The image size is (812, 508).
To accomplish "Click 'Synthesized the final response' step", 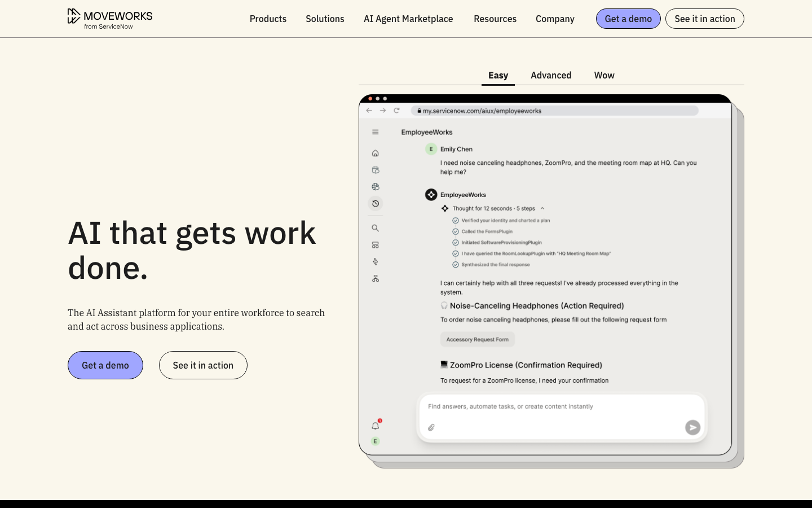I will tap(496, 265).
